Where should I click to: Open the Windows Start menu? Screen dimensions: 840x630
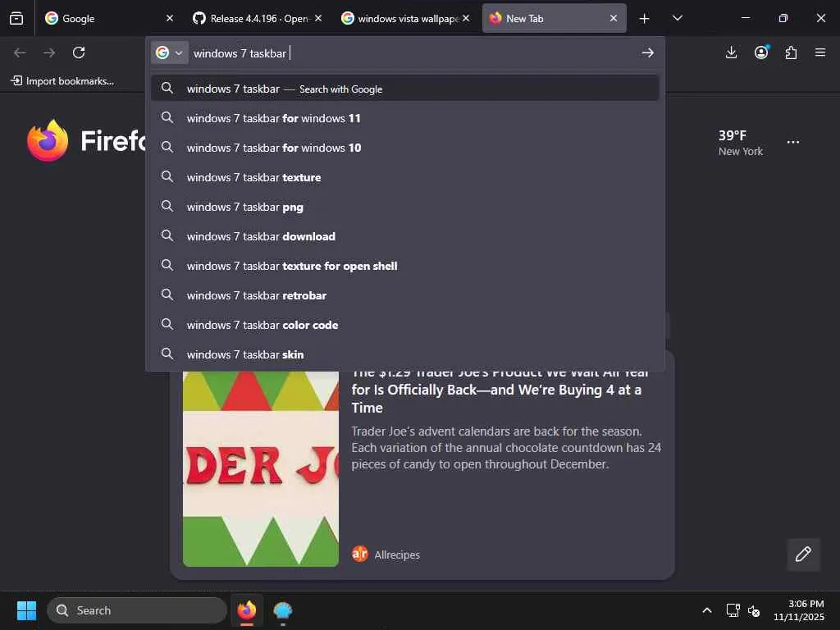(26, 610)
